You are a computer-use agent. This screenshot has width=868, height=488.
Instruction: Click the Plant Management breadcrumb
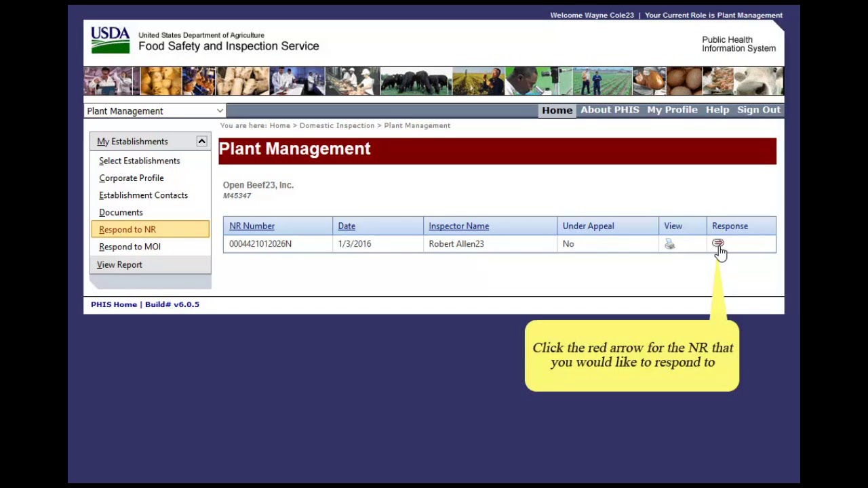[x=417, y=125]
